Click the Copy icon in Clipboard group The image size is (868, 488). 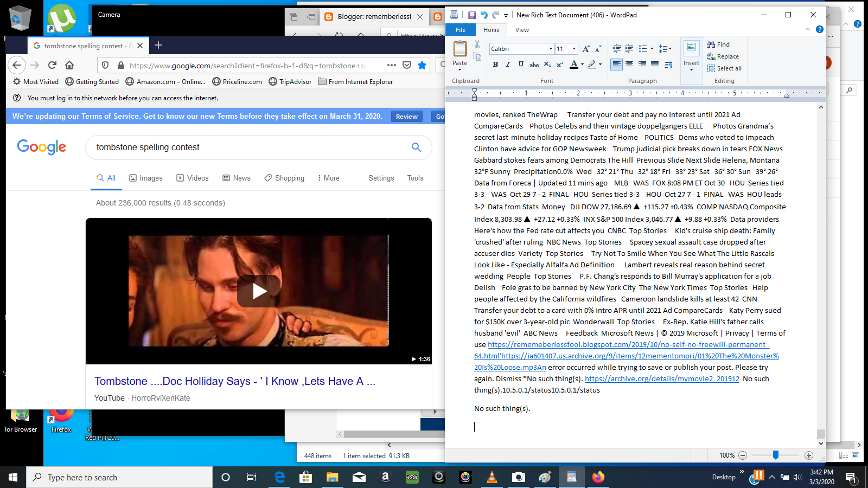(x=477, y=56)
